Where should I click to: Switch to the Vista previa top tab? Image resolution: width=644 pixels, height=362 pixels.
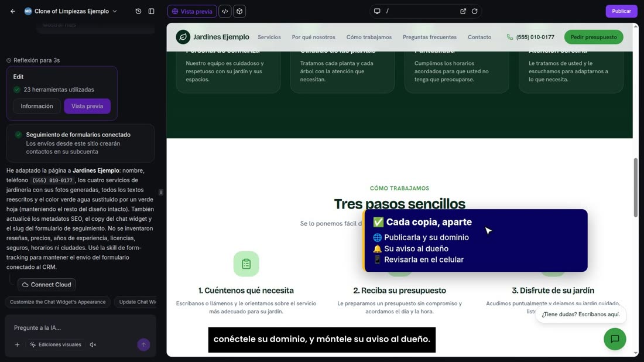click(x=192, y=11)
